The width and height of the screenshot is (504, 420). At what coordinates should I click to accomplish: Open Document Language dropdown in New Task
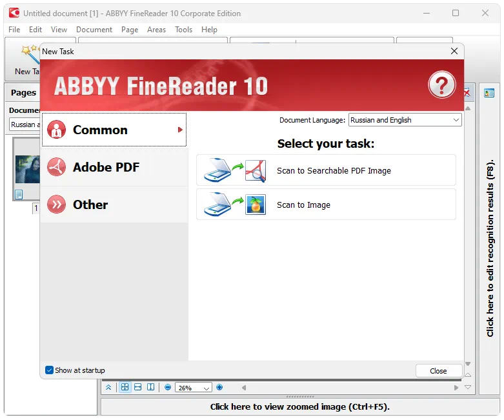point(405,120)
